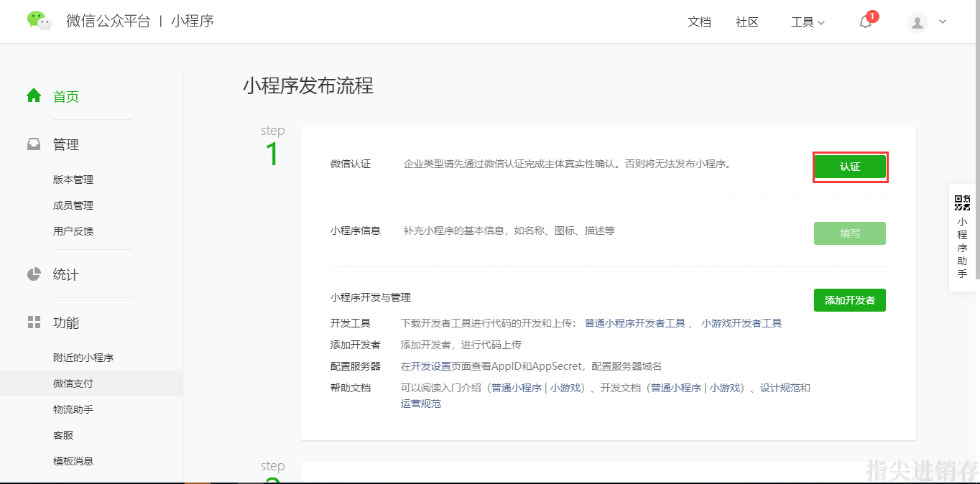Click the 小程序发布流程 heading
The width and height of the screenshot is (980, 484).
[308, 86]
